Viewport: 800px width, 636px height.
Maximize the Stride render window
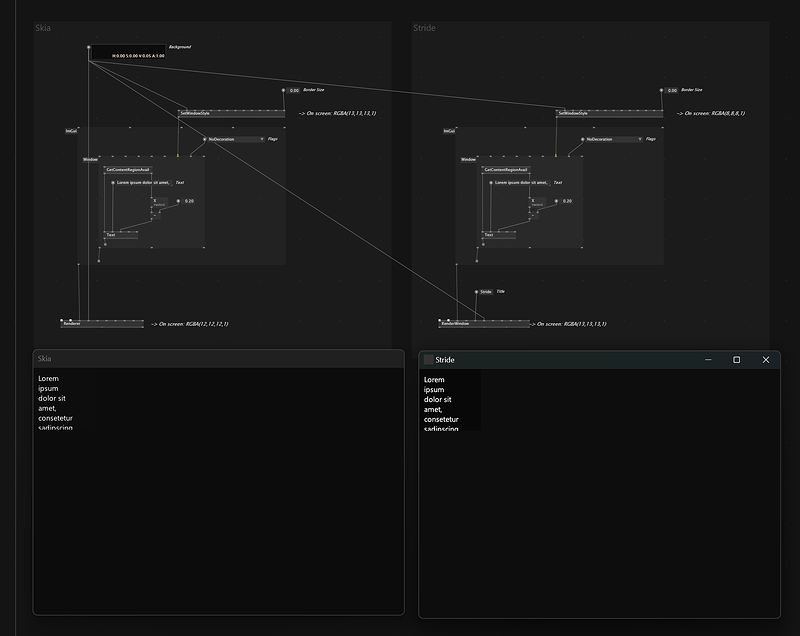(736, 360)
